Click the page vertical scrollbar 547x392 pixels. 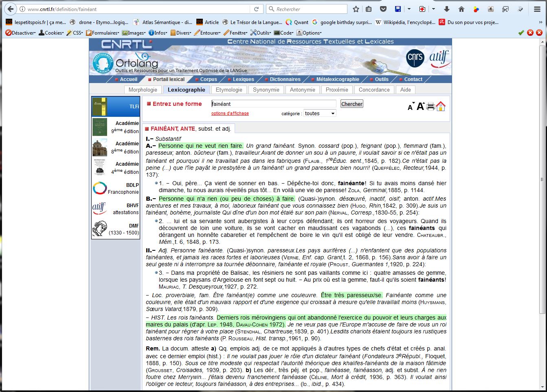click(542, 179)
